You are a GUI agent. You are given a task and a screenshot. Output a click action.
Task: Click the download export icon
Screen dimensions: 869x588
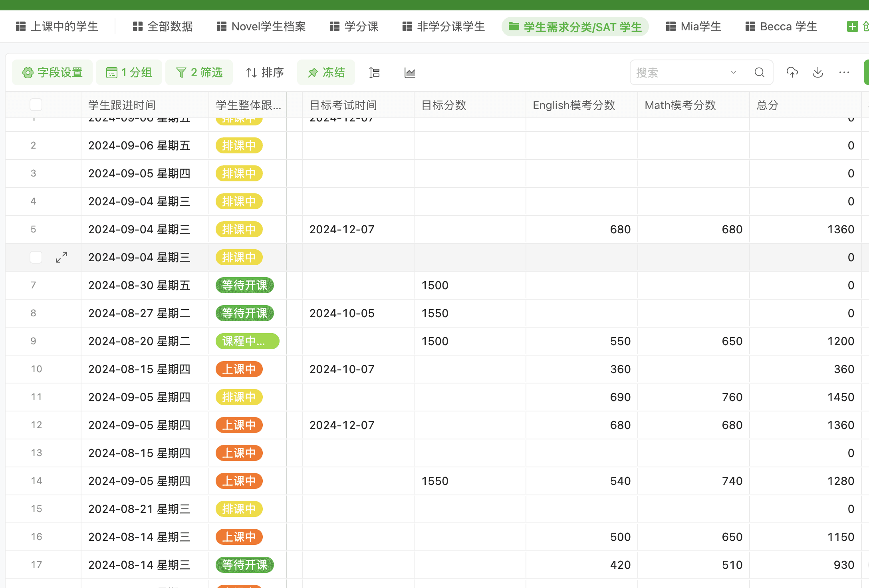point(818,72)
